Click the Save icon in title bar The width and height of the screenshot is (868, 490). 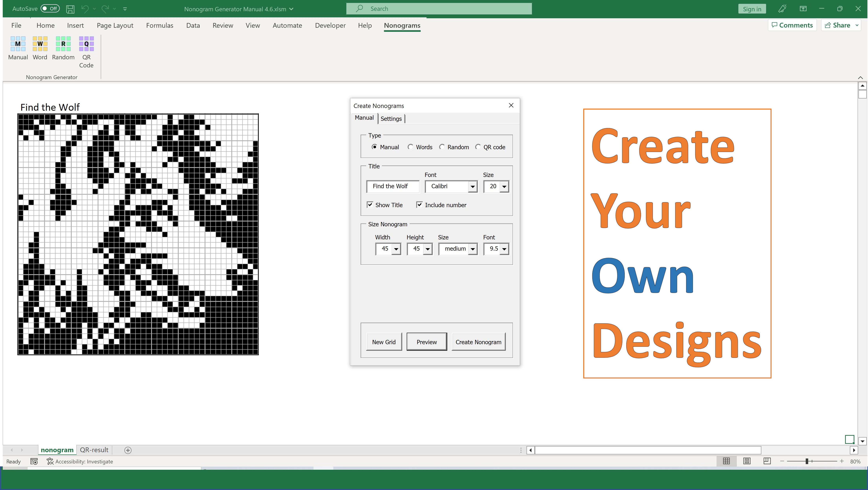coord(70,9)
